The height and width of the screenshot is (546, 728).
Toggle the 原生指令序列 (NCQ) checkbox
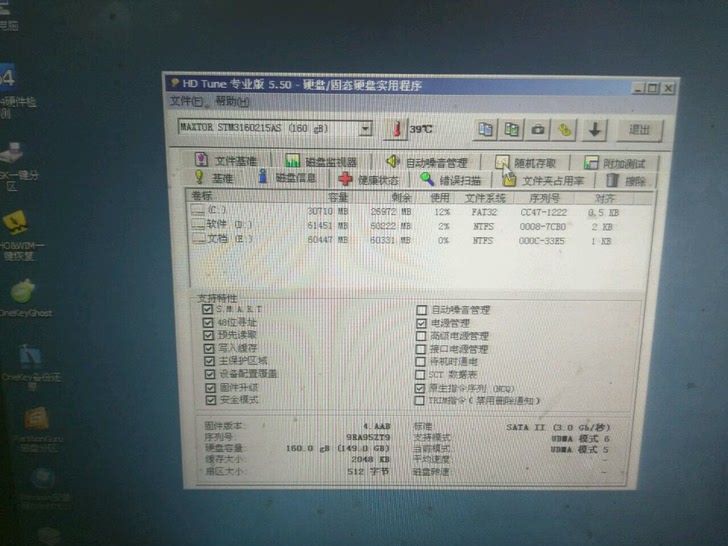(x=420, y=388)
